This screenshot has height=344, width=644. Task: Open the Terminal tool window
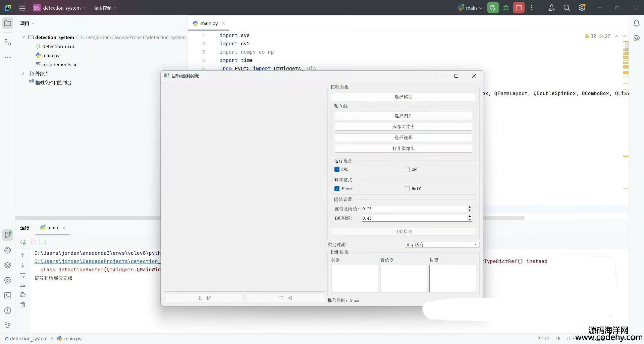[7, 295]
